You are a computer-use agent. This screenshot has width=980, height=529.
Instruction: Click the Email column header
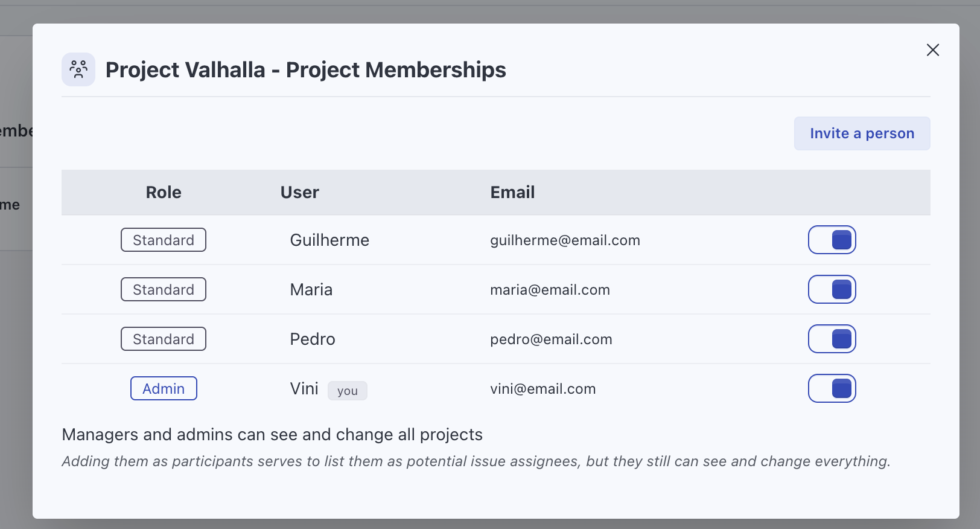point(512,193)
